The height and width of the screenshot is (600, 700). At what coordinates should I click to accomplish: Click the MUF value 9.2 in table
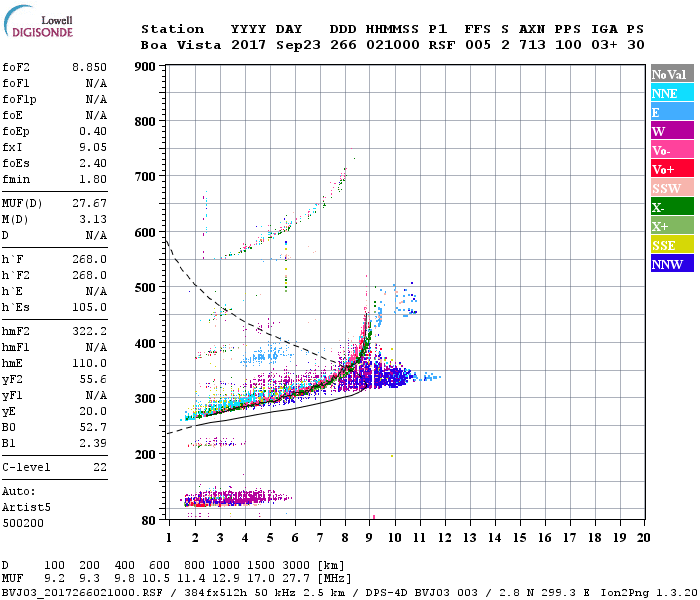point(54,579)
